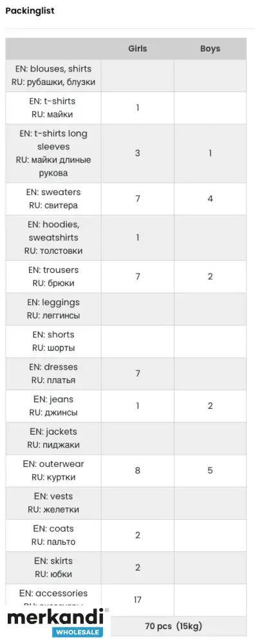
Task: Select the coats row label
Action: pos(53,535)
